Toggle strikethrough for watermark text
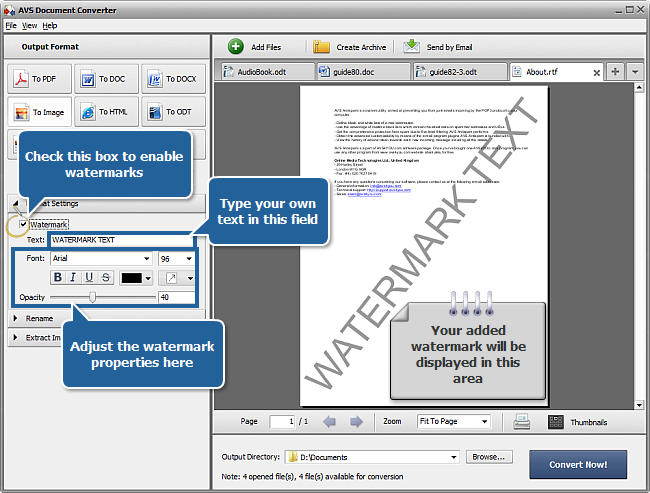Screen dimensions: 650x493 coord(106,277)
